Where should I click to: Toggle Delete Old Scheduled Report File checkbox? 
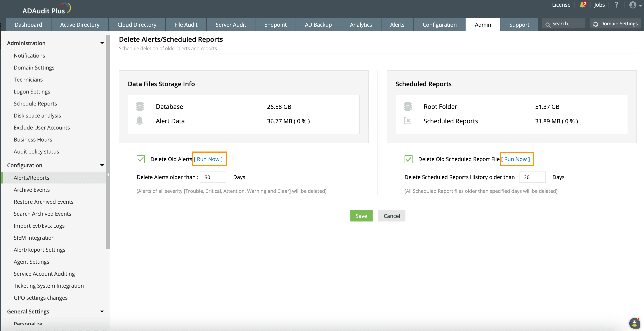click(408, 159)
